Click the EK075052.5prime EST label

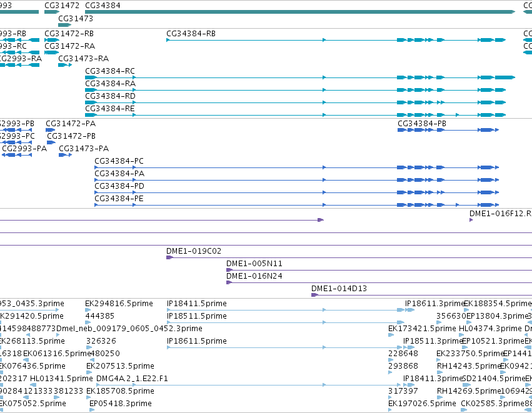click(x=33, y=404)
